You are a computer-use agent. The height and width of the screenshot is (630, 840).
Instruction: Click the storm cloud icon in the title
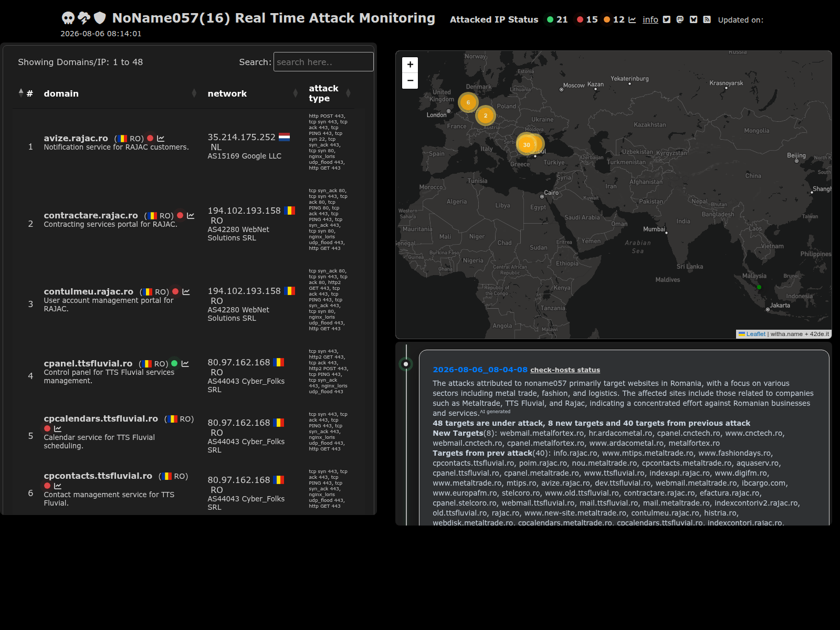(84, 18)
